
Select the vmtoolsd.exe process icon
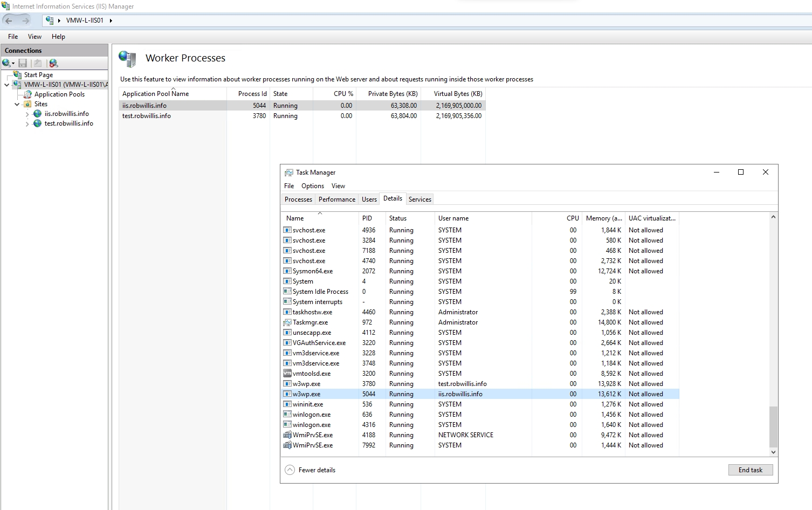tap(287, 374)
